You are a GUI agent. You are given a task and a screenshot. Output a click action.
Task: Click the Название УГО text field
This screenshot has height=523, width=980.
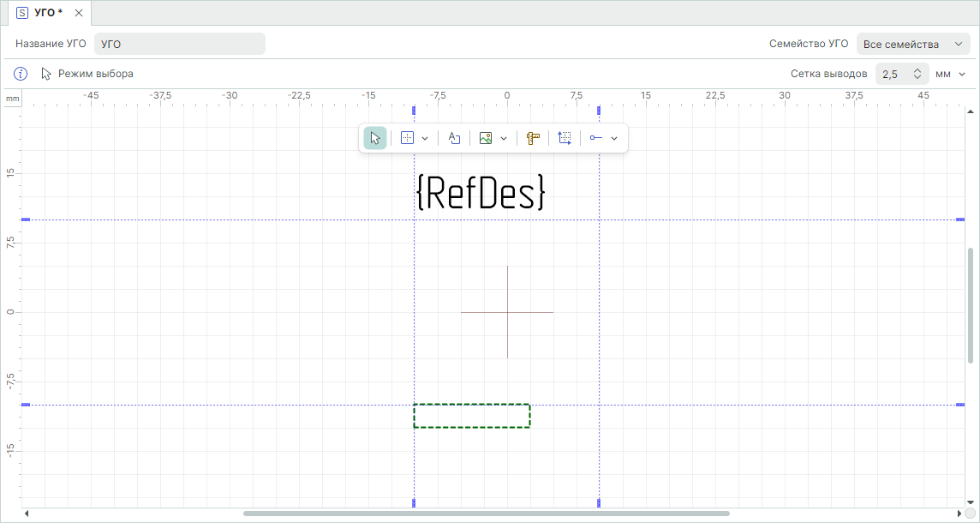pyautogui.click(x=179, y=44)
